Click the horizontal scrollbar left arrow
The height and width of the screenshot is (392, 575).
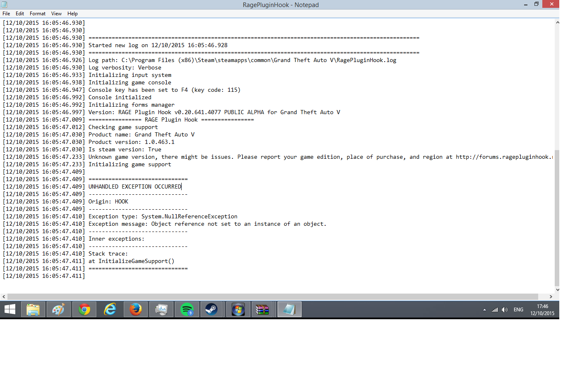4,297
